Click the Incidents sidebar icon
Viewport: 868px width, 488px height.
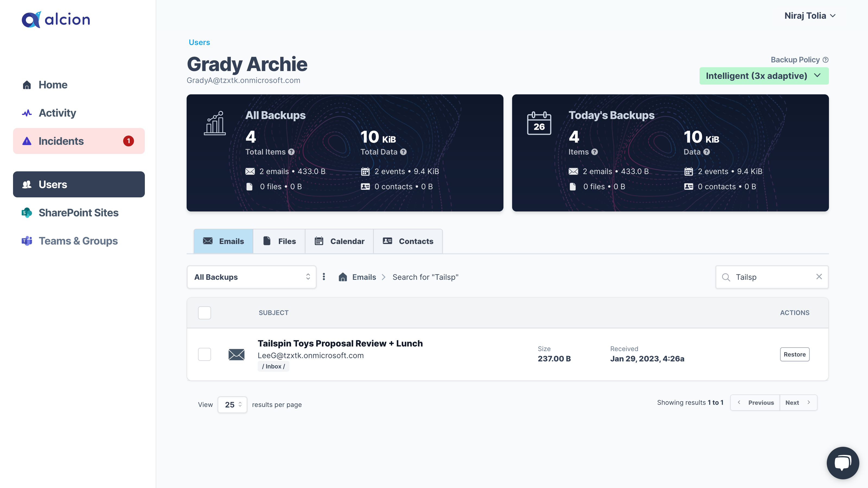[x=26, y=141]
